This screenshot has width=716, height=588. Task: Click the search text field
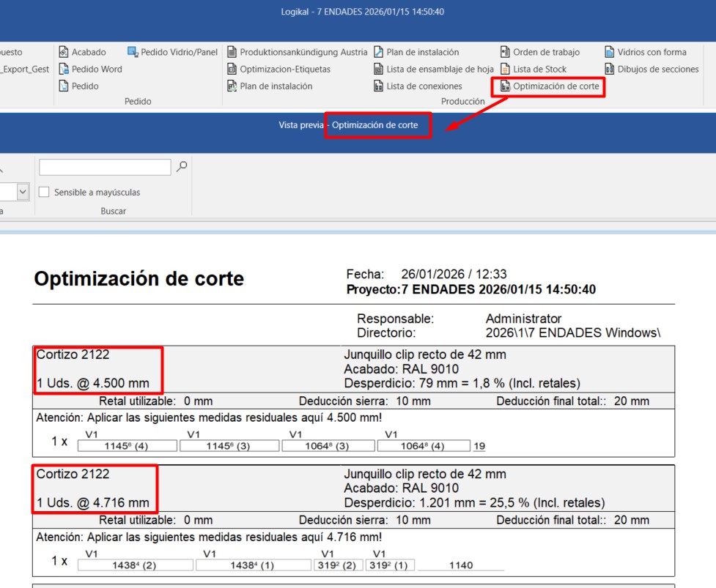click(104, 168)
